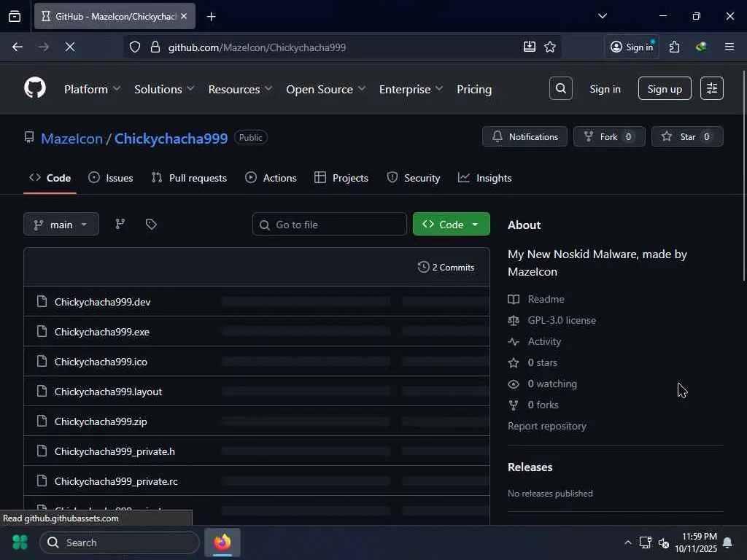
Task: Open the green Code dropdown button
Action: coord(451,225)
